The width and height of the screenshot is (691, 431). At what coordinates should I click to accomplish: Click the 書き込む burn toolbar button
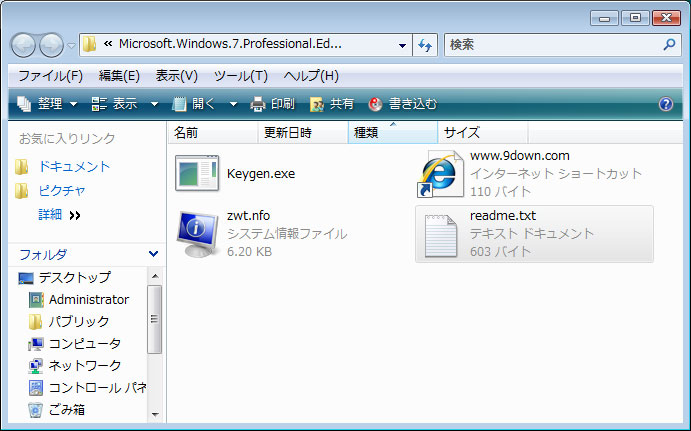click(x=403, y=104)
